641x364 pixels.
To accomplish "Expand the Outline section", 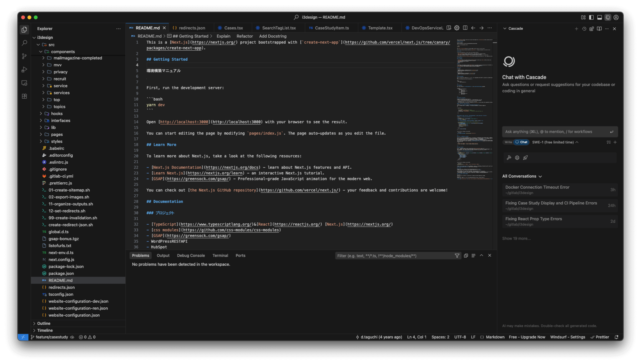I will coord(43,323).
